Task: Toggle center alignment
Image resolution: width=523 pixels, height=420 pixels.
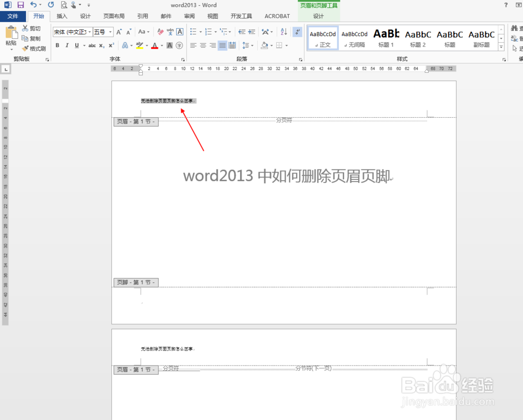Action: click(x=203, y=46)
